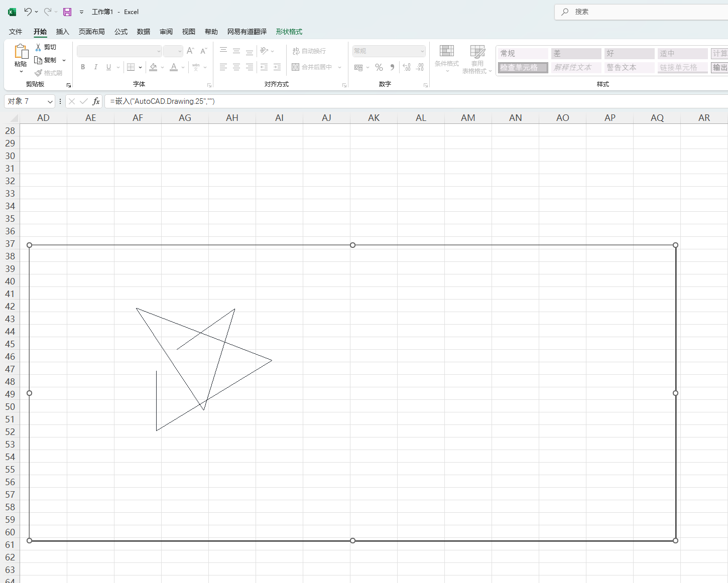The width and height of the screenshot is (728, 583).
Task: Select the 检查单元格 cell style
Action: (x=523, y=67)
